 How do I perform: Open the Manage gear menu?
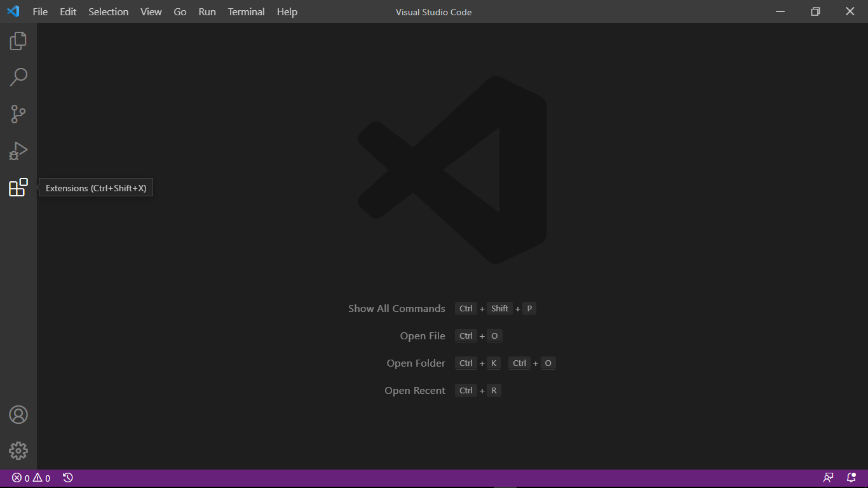click(18, 451)
